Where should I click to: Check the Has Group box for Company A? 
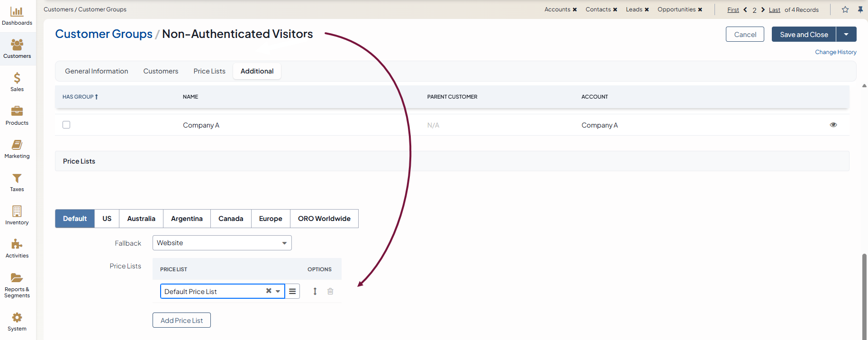[66, 125]
